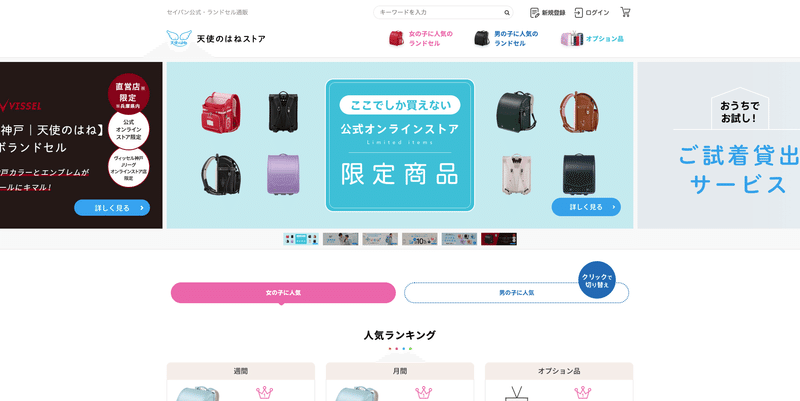Switch to 女の子に人気 pink toggle

(x=283, y=293)
